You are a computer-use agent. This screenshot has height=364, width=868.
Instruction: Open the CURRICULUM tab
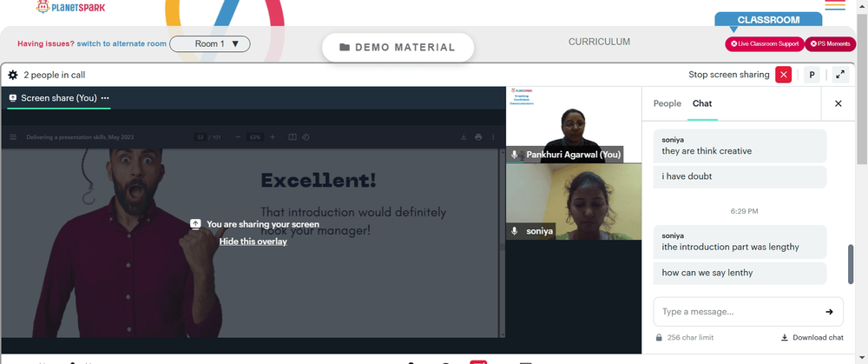coord(599,42)
